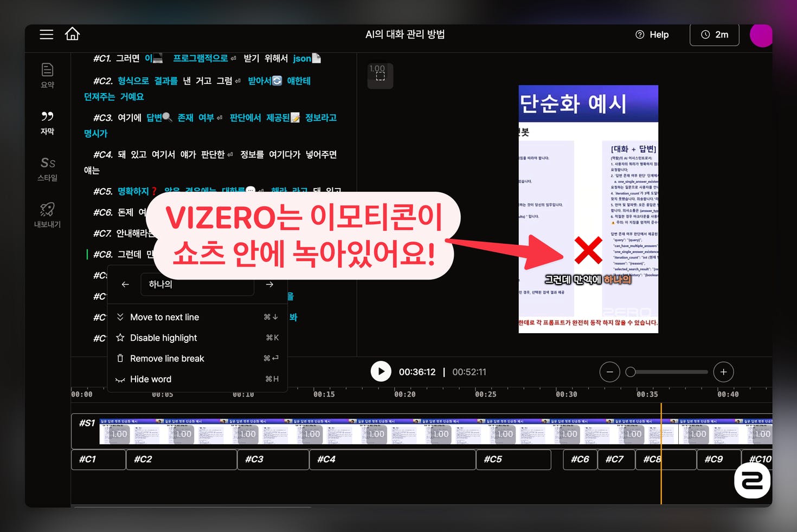Open the hamburger menu

47,34
